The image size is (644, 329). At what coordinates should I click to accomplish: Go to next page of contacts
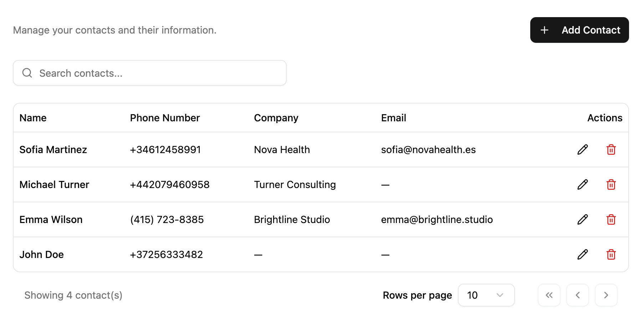point(606,295)
